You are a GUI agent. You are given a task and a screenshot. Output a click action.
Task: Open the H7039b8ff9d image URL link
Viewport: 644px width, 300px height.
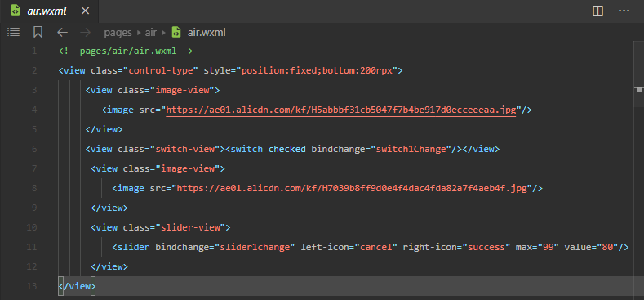(352, 189)
